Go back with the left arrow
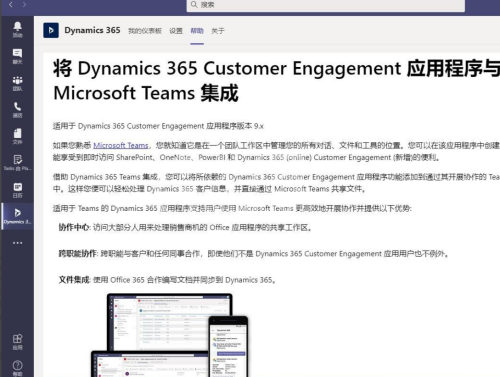The width and height of the screenshot is (500, 377). point(11,5)
